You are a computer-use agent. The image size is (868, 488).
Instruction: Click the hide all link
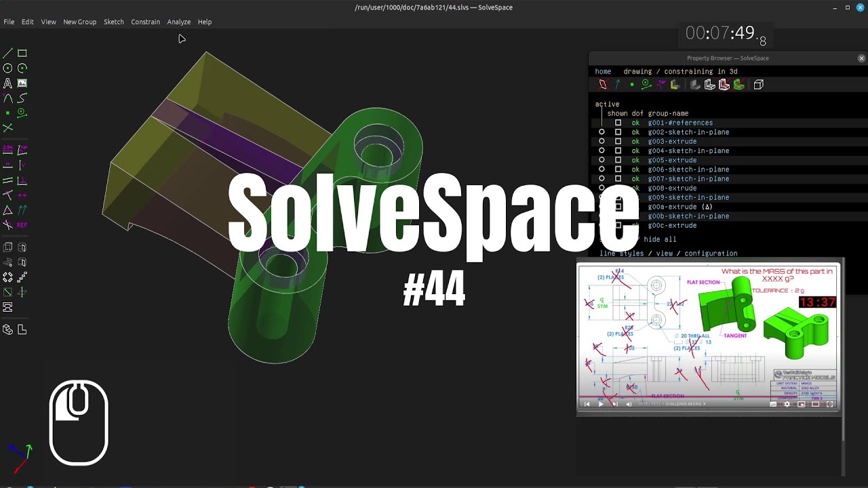[x=660, y=239]
